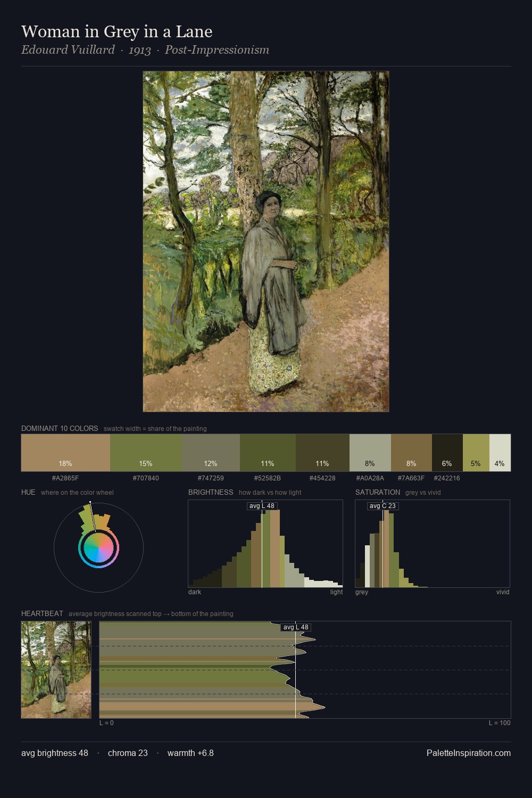532x798 pixels.
Task: Click the "L = 0" axis label
Action: pyautogui.click(x=106, y=723)
